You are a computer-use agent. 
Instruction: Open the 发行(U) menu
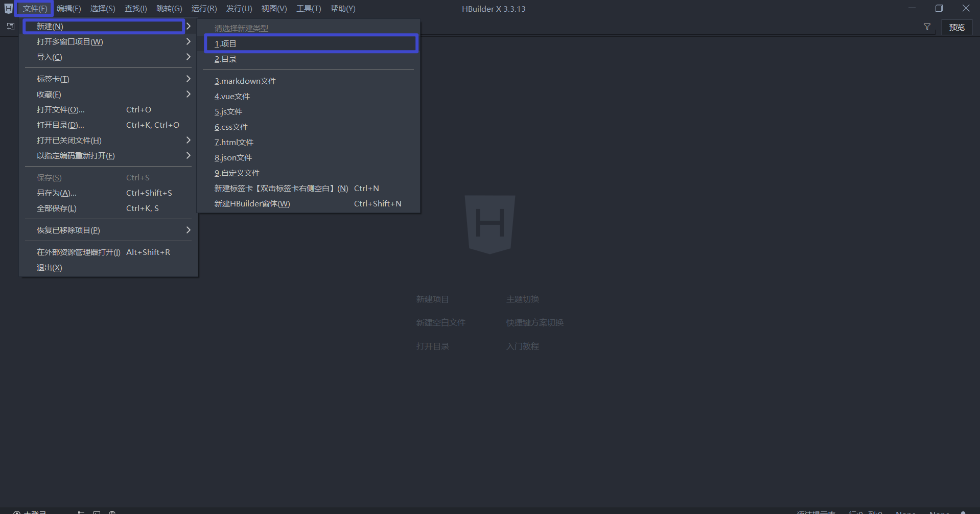point(239,9)
